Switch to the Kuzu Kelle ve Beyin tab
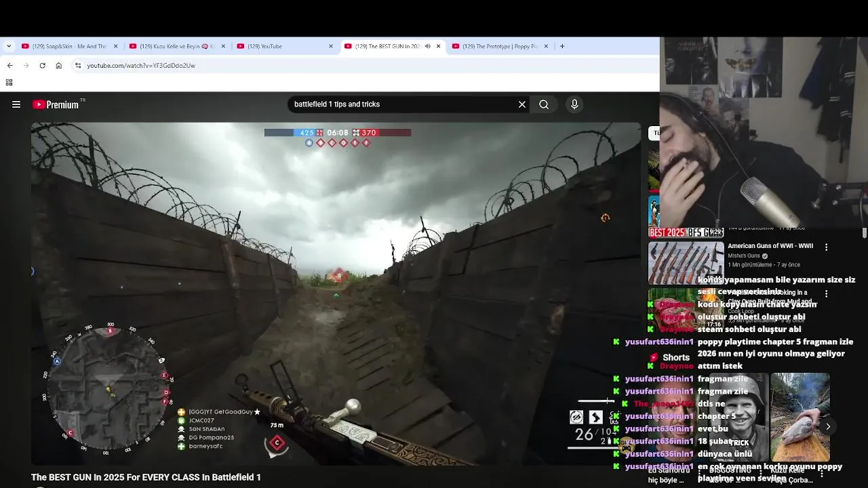868x488 pixels. [x=172, y=46]
